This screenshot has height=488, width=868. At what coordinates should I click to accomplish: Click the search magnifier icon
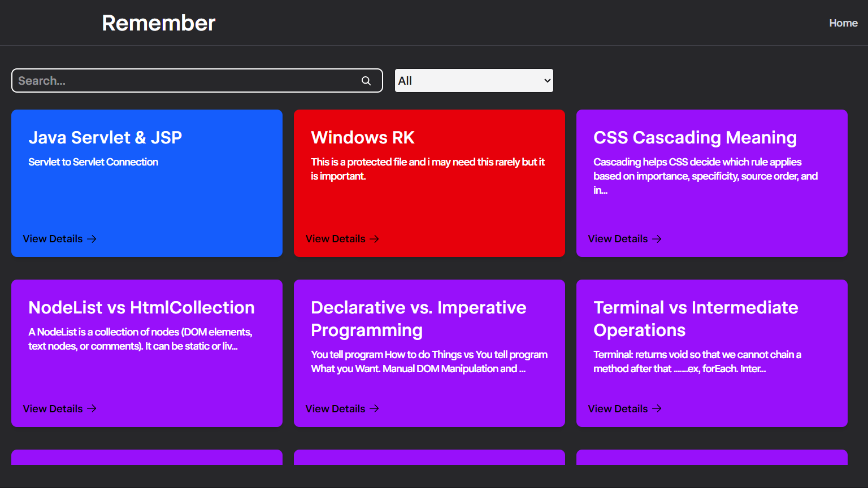366,80
